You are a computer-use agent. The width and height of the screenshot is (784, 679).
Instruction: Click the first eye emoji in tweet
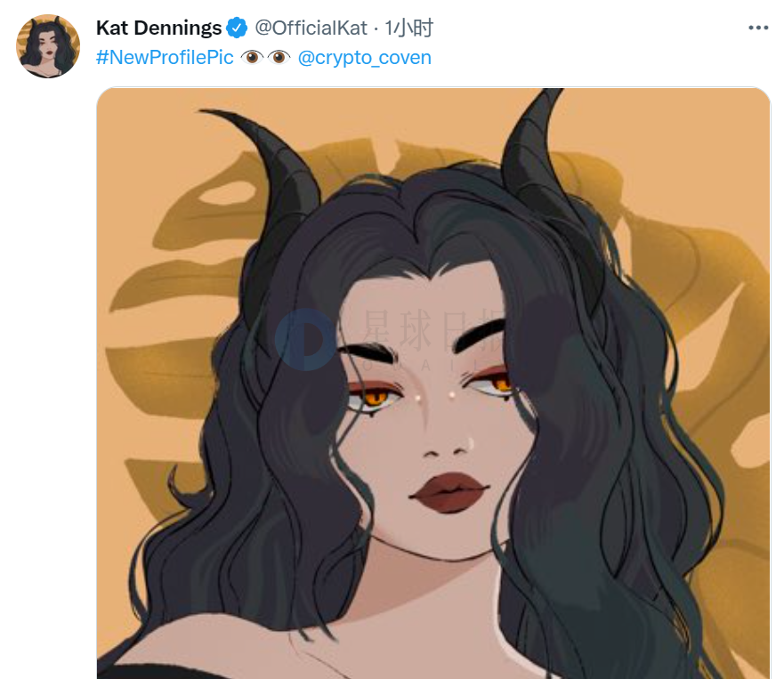pos(251,58)
